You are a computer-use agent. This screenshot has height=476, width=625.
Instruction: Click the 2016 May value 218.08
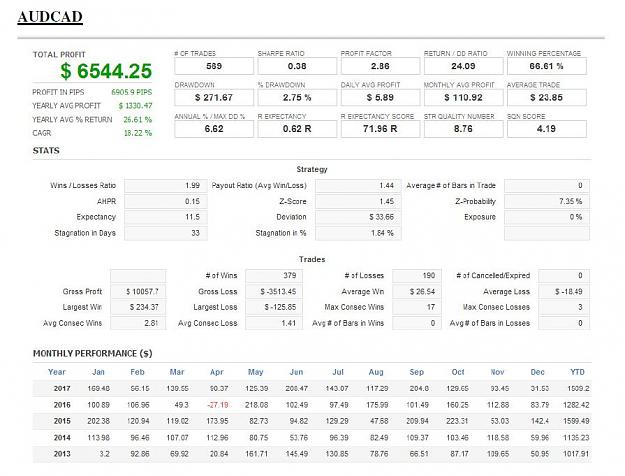point(257,405)
